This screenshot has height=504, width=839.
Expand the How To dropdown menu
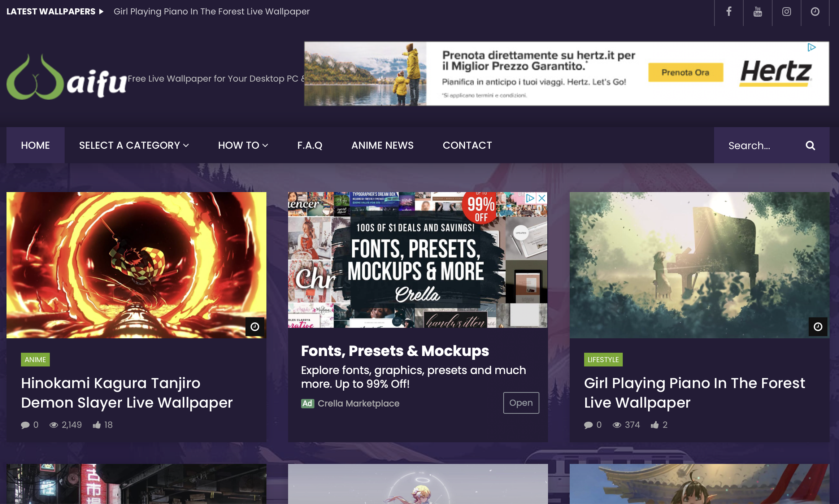243,145
